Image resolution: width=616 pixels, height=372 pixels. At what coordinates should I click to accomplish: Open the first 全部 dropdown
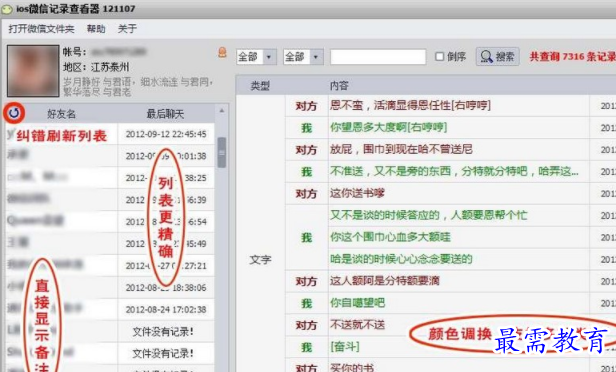click(256, 57)
